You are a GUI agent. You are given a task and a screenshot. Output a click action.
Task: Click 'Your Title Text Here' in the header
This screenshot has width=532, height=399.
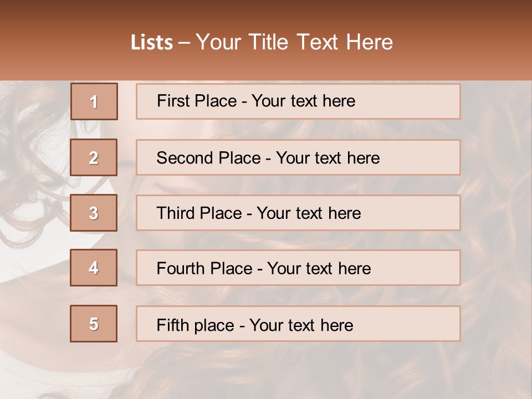coord(294,42)
